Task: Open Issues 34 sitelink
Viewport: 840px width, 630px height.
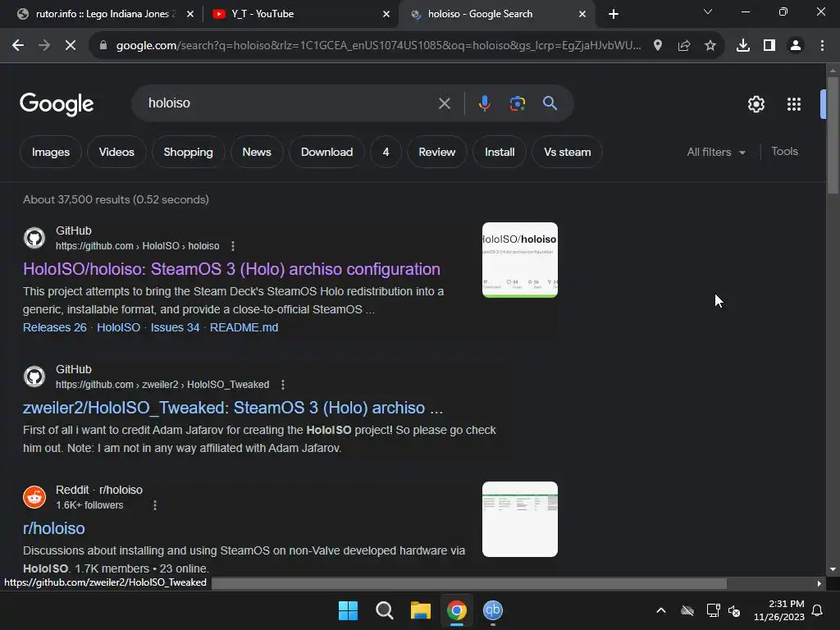Action: click(x=175, y=327)
